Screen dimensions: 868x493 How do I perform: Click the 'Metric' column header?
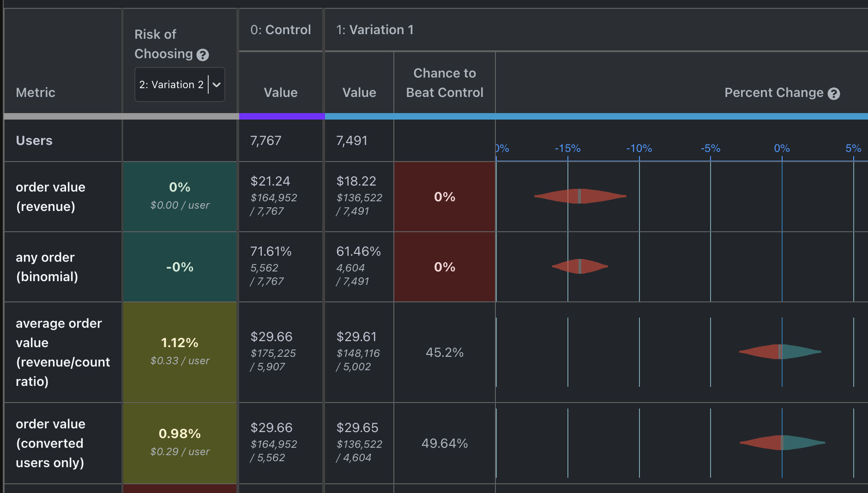[36, 92]
